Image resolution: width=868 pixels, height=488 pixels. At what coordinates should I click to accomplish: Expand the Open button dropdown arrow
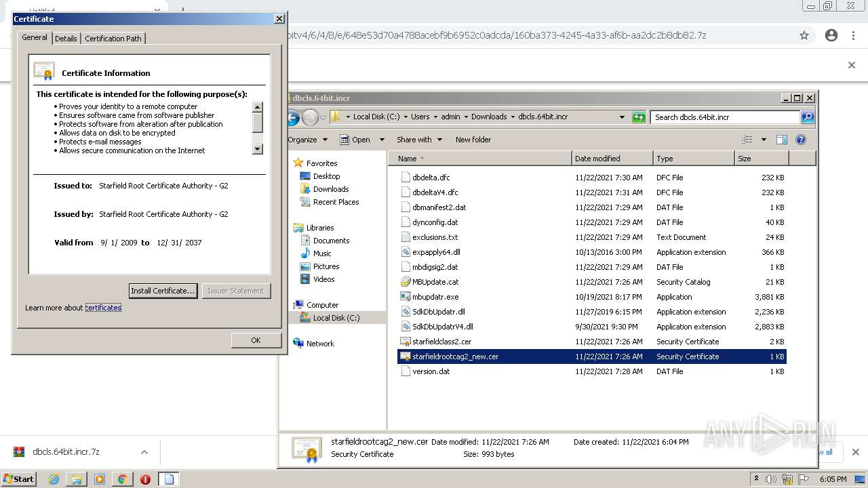pyautogui.click(x=382, y=140)
